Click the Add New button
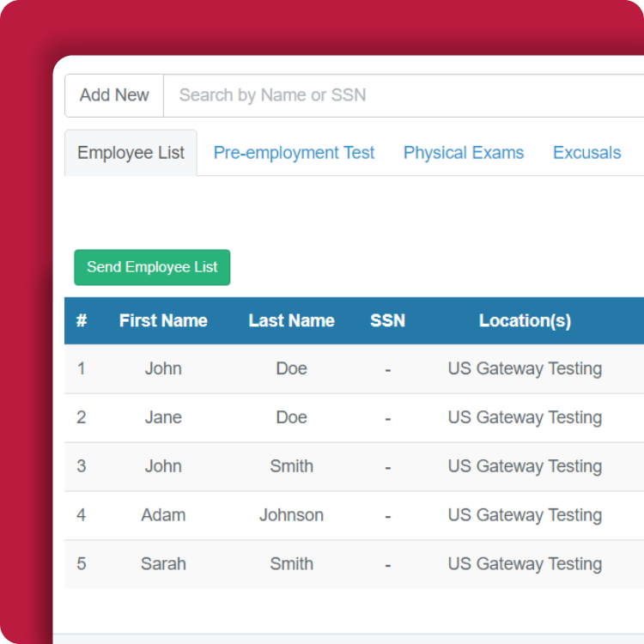Image resolution: width=644 pixels, height=644 pixels. 114,95
